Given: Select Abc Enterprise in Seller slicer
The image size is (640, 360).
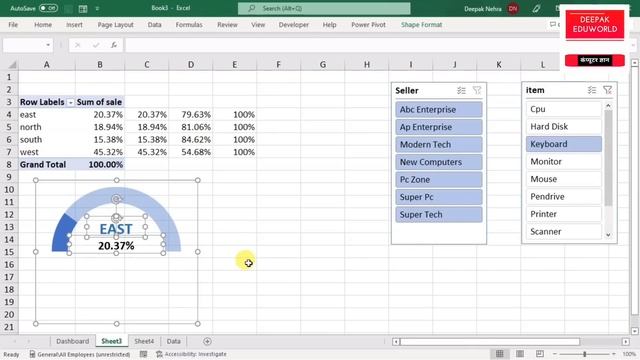Looking at the screenshot, I should [439, 109].
